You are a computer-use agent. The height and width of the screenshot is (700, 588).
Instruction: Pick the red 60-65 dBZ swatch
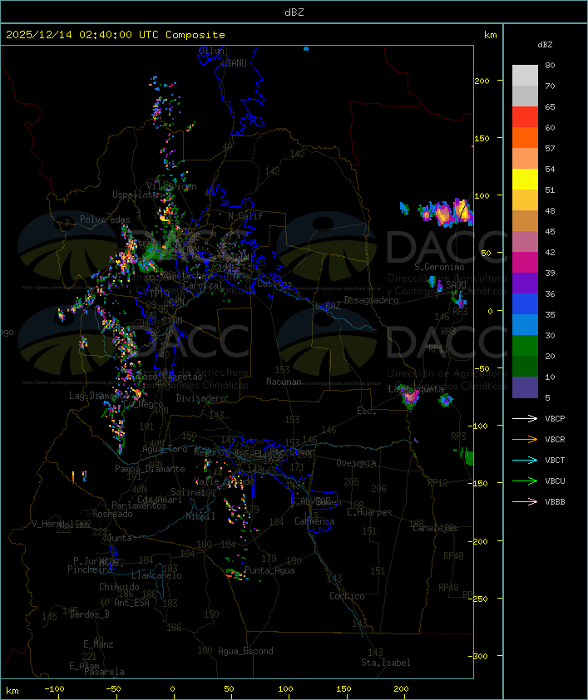point(525,117)
